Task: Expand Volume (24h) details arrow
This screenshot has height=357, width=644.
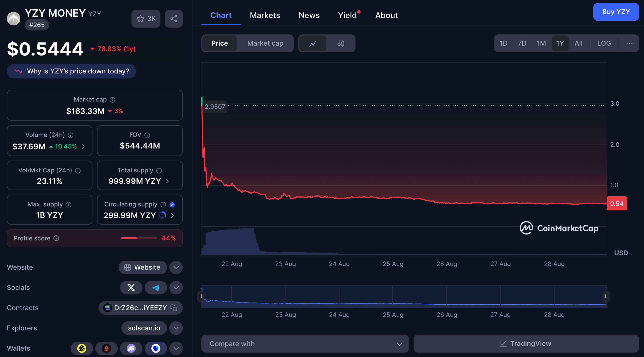Action: click(83, 146)
